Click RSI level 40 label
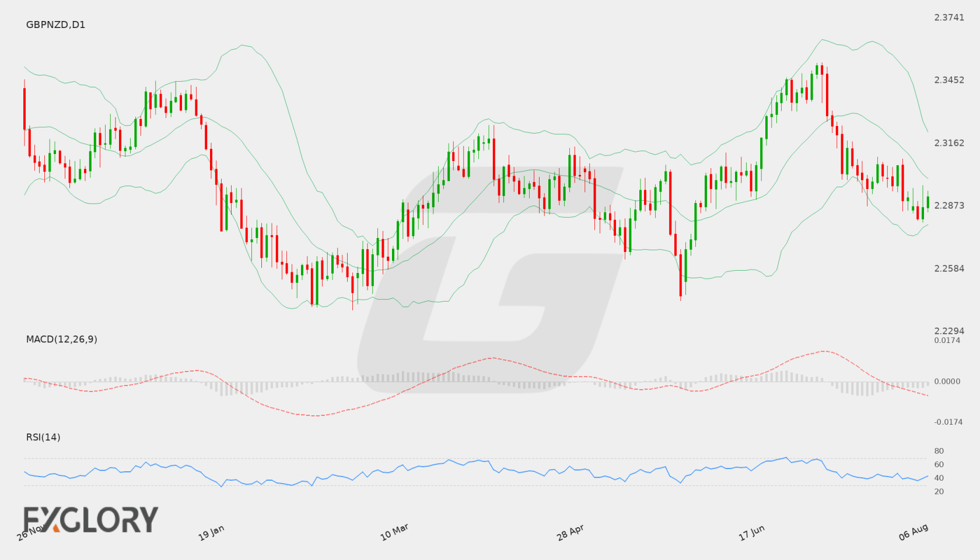 click(939, 478)
